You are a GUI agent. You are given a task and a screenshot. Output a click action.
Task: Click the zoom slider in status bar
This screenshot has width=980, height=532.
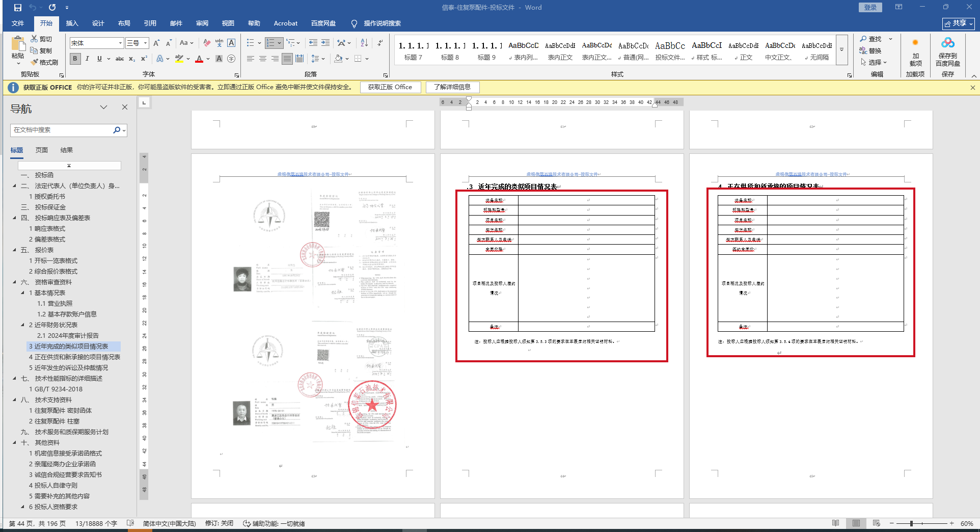click(x=911, y=523)
